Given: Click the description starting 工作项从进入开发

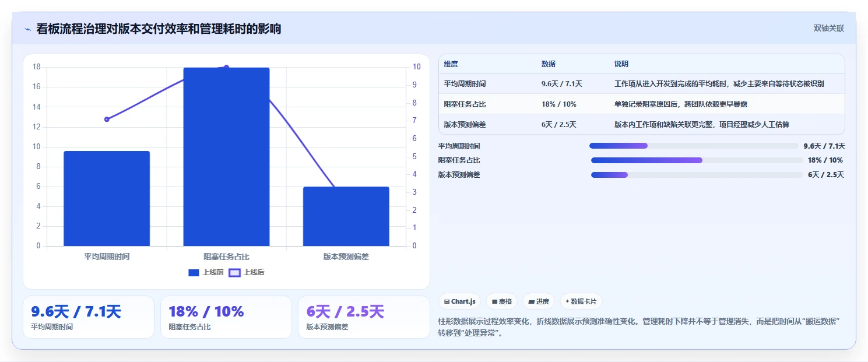Looking at the screenshot, I should pos(719,84).
